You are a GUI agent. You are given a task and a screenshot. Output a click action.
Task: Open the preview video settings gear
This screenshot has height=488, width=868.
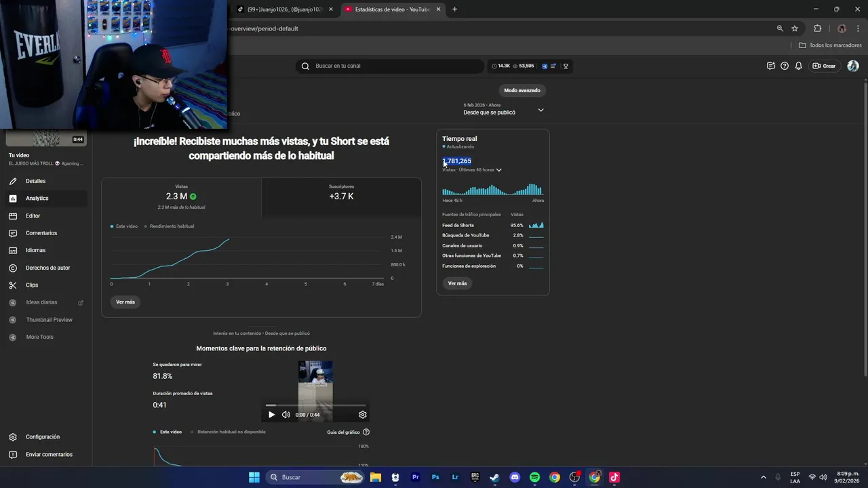(x=363, y=415)
